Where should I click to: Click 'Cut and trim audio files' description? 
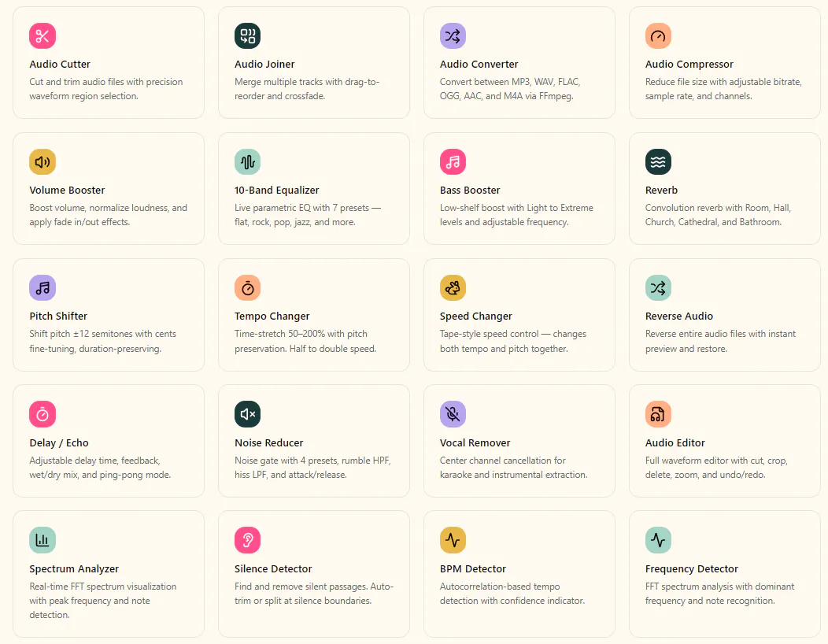[x=106, y=89]
